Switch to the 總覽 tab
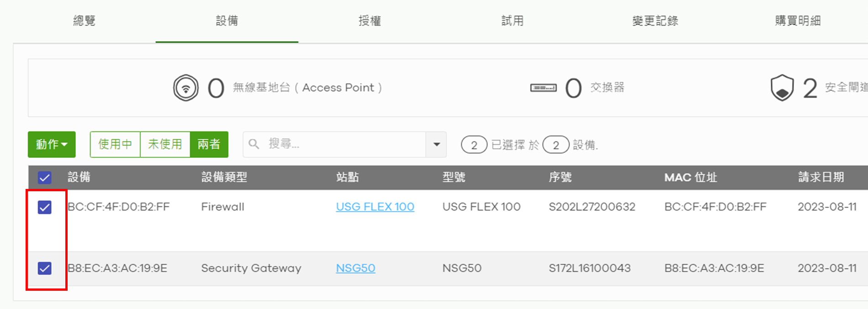The image size is (868, 309). click(84, 21)
